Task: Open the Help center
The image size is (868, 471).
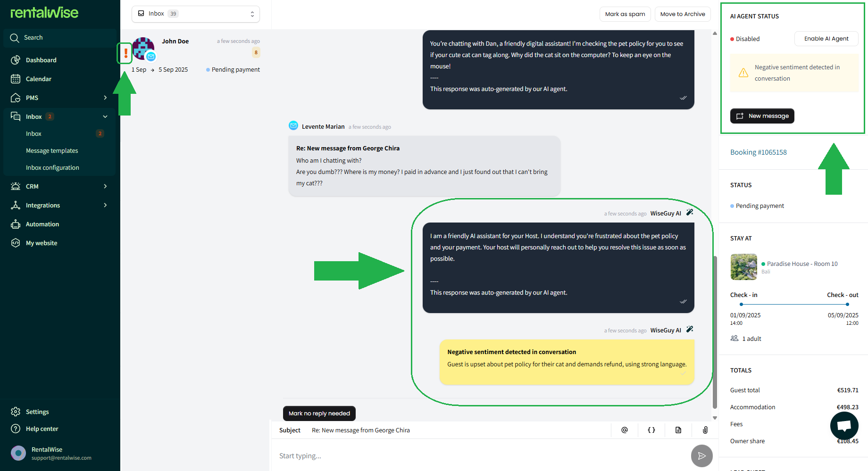Action: 42,429
